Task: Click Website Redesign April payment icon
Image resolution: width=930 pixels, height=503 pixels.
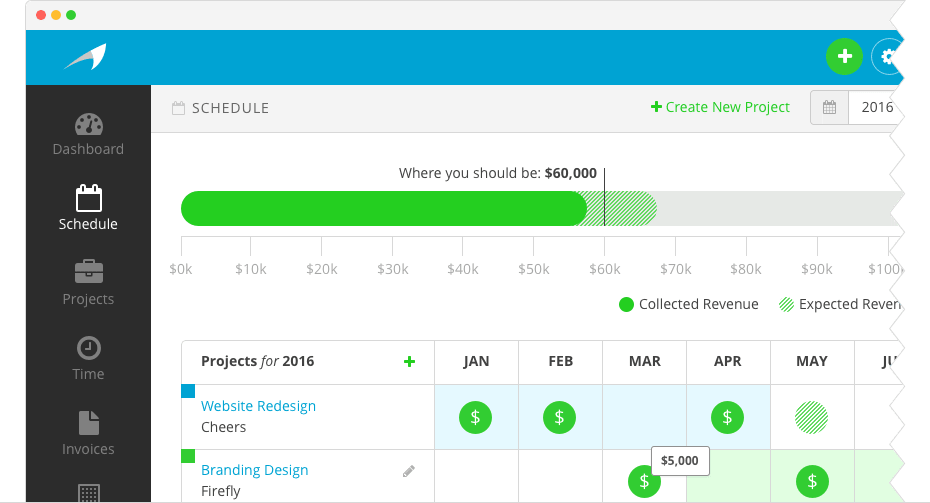Action: click(x=728, y=418)
